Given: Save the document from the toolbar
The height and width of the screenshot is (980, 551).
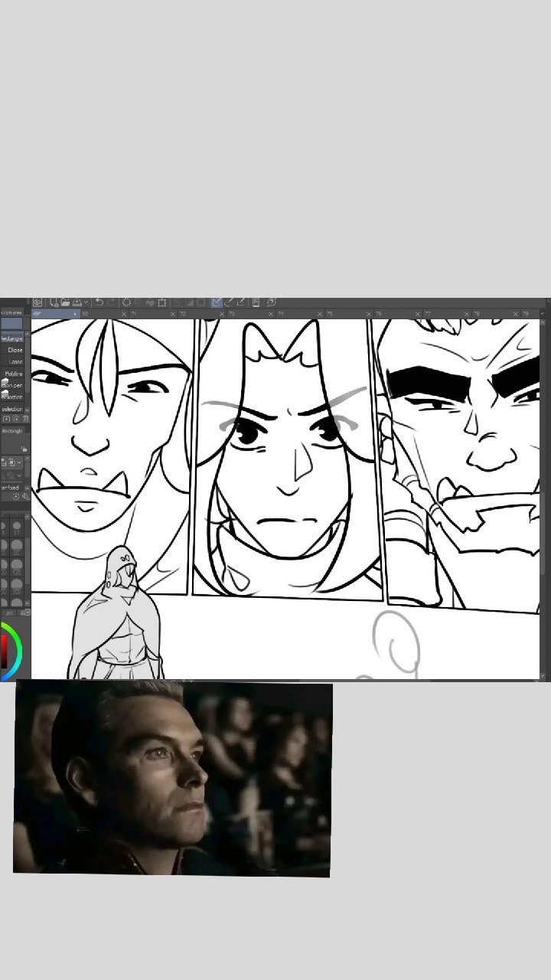Looking at the screenshot, I should coord(77,302).
